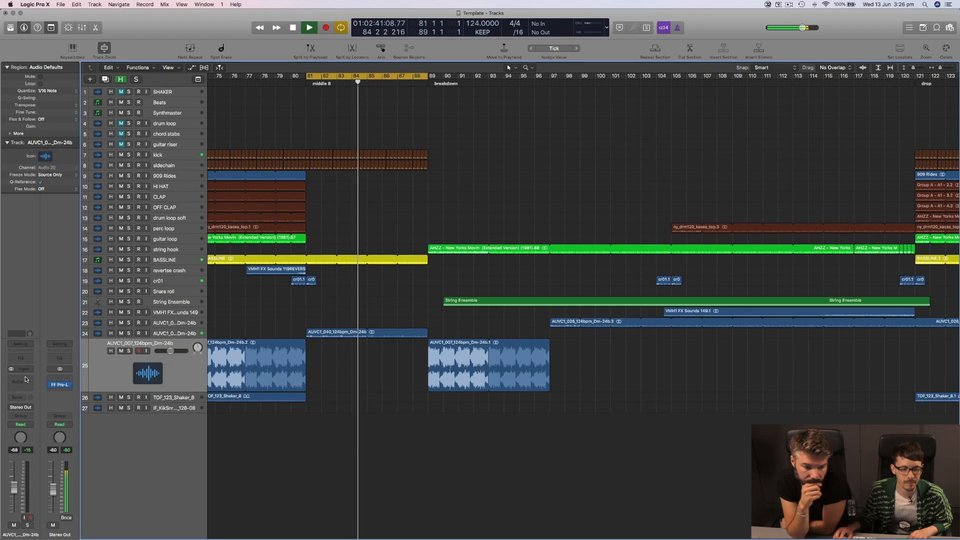Click the global Solo S button in track header
The image size is (960, 540).
[x=136, y=79]
